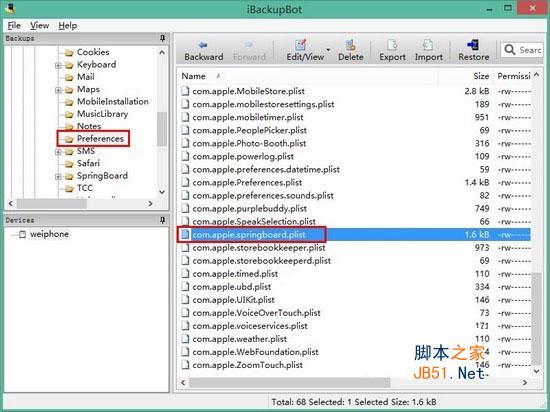Click the Import toolbar icon
550x412 pixels.
tap(428, 51)
